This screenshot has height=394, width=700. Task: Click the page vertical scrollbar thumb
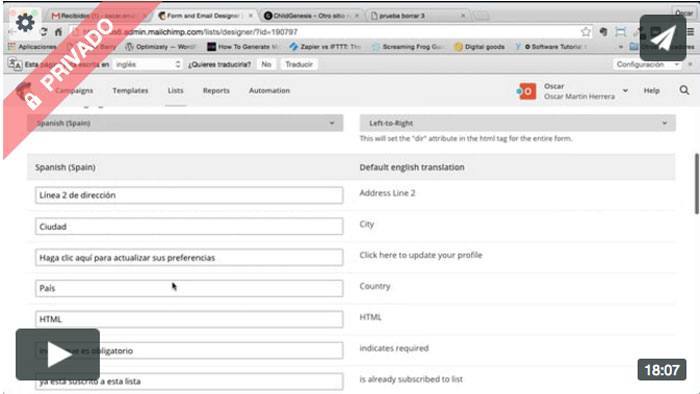click(696, 184)
